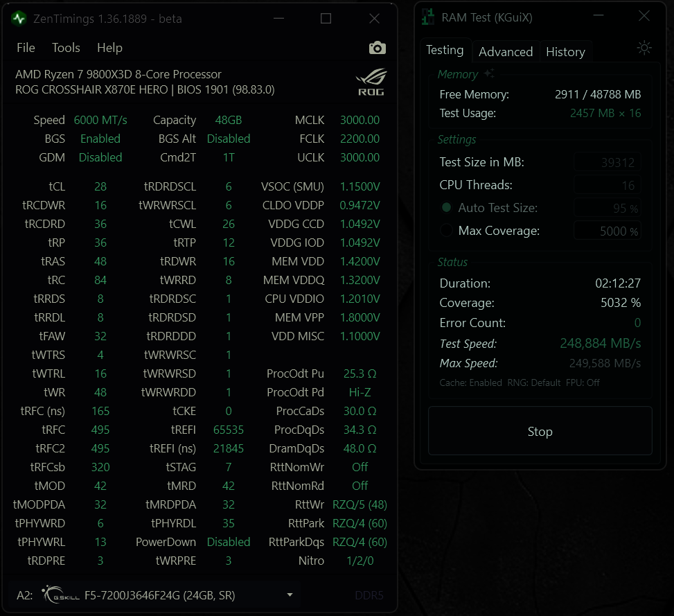Click the ProcOdt Pd value Hi-Z
The image size is (674, 616).
coord(360,392)
